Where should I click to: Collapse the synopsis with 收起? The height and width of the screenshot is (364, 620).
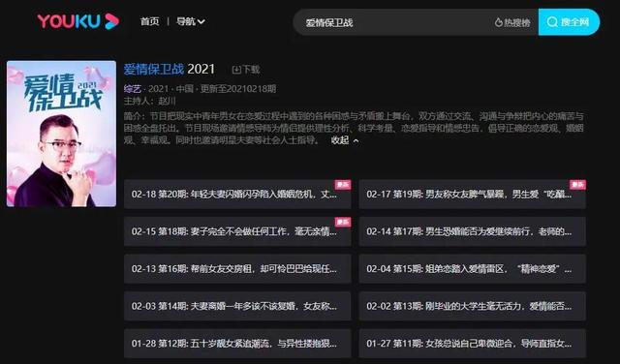pos(345,140)
